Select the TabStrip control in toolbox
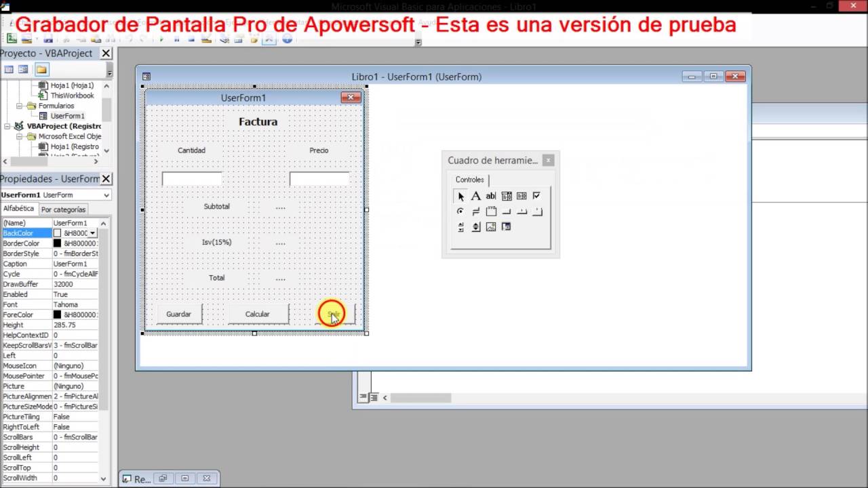 [x=521, y=211]
